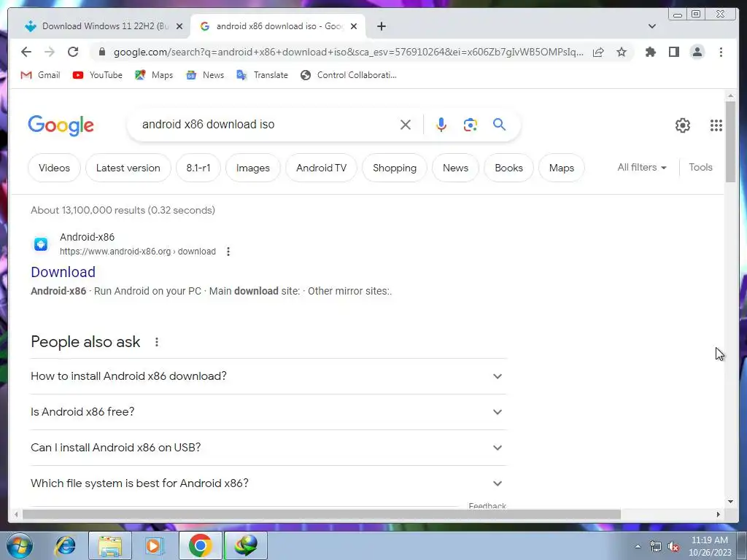Open Windows Explorer from taskbar
747x560 pixels.
109,545
